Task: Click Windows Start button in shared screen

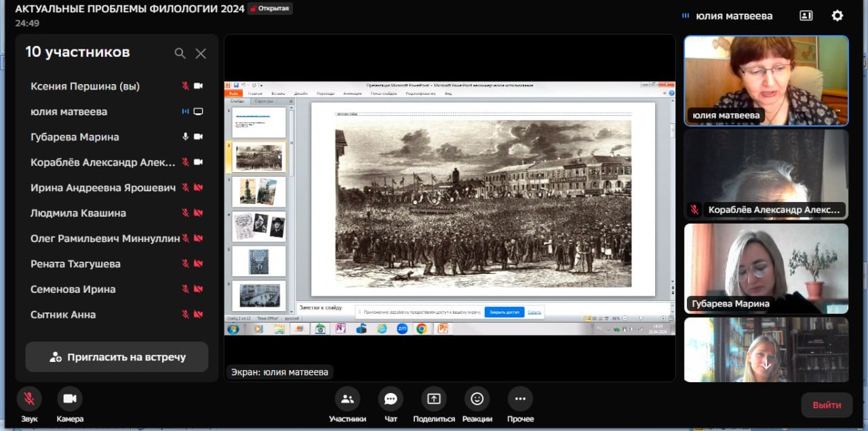Action: [x=233, y=329]
